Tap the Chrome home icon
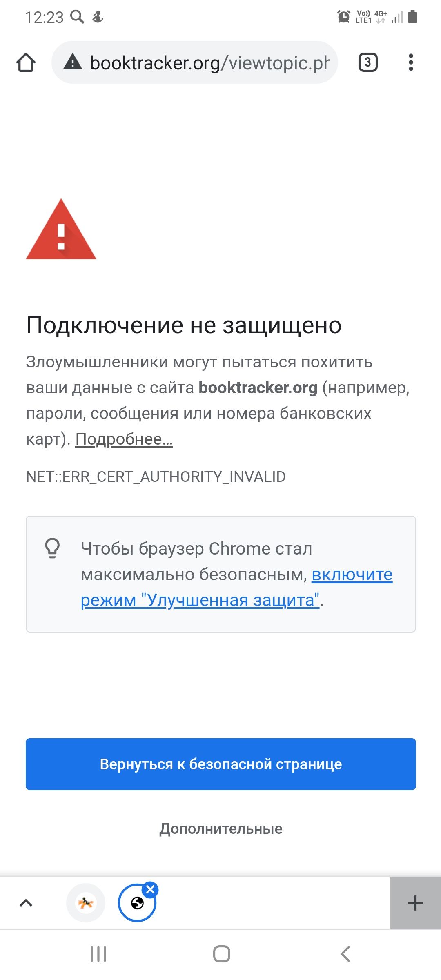 click(26, 62)
